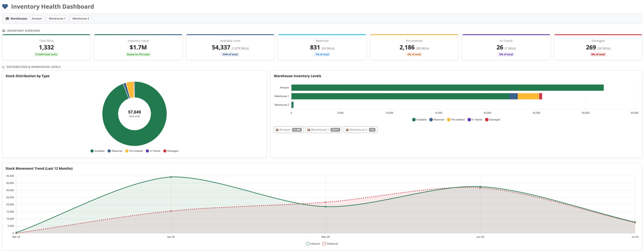Toggle Damaged in the Warehouse Inventory Levels legend
This screenshot has height=251, width=644.
point(492,120)
